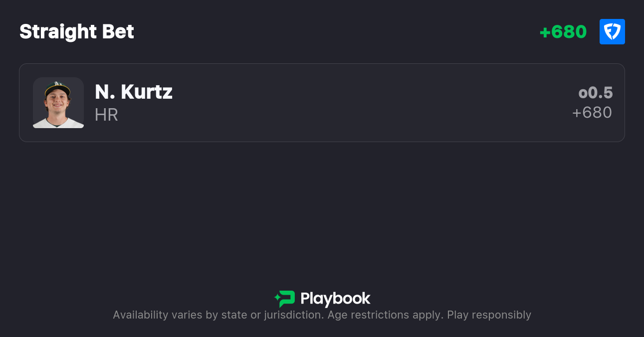The width and height of the screenshot is (644, 337).
Task: Select the o0.5 over line value
Action: (595, 93)
